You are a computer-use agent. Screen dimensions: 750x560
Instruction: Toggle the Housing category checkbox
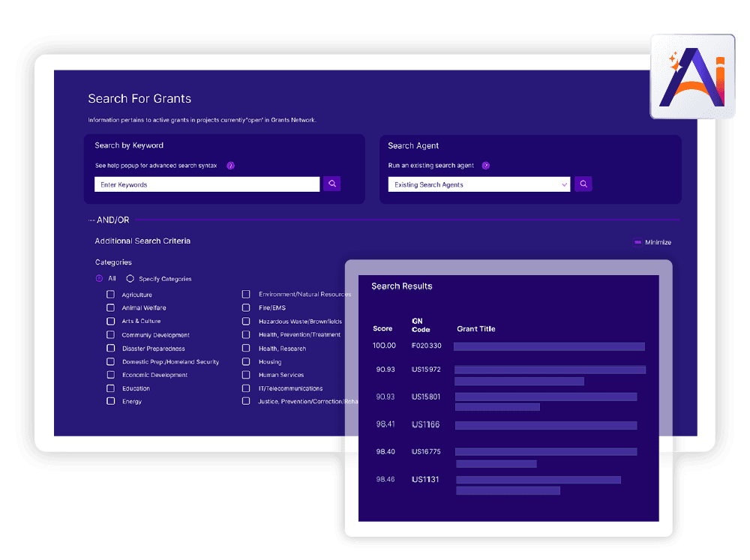[246, 361]
